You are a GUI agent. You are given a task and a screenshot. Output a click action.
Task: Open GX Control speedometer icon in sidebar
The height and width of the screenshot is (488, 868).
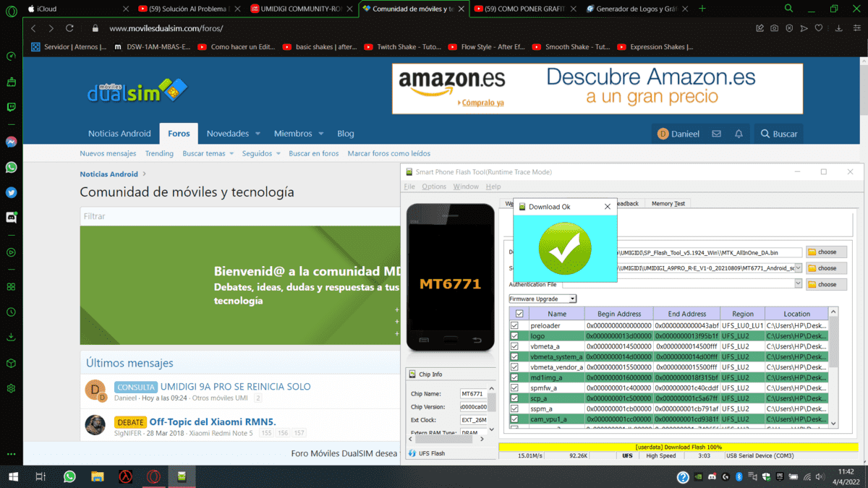click(x=11, y=56)
